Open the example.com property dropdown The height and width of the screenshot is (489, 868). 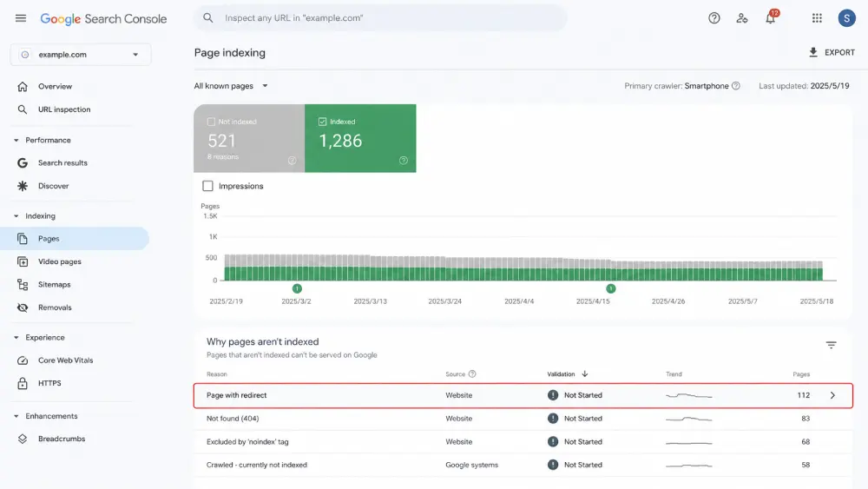click(80, 54)
